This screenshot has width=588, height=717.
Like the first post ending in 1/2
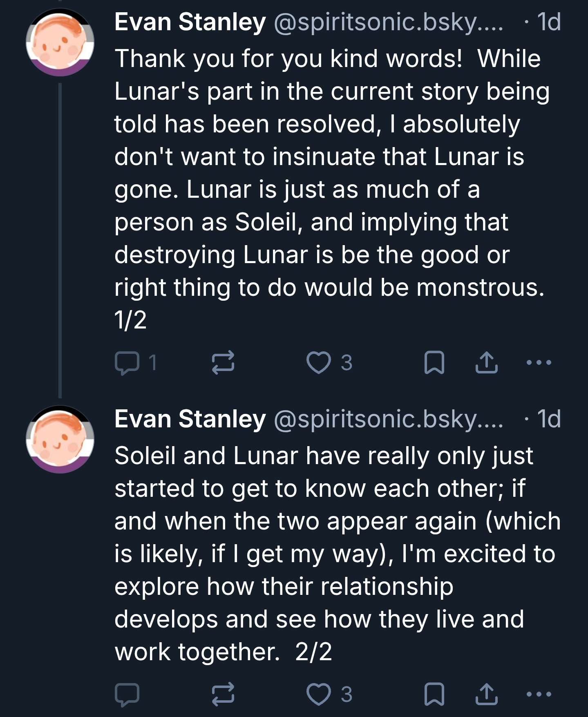[319, 362]
